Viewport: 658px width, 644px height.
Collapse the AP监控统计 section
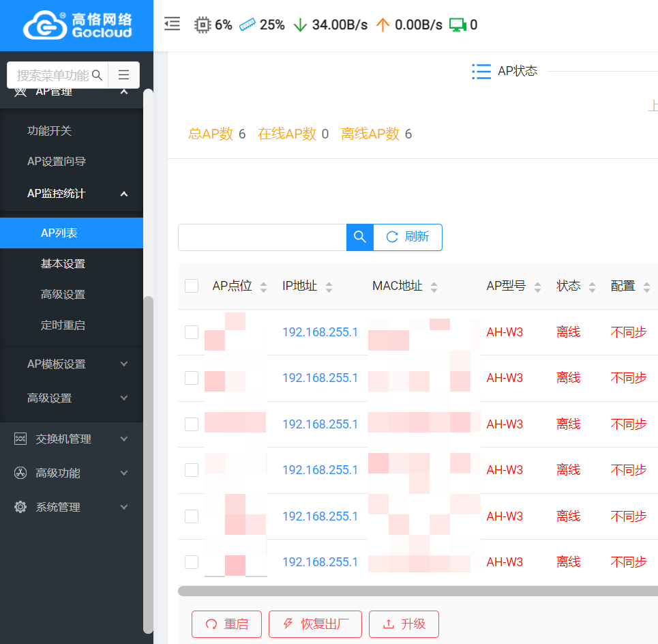point(123,194)
